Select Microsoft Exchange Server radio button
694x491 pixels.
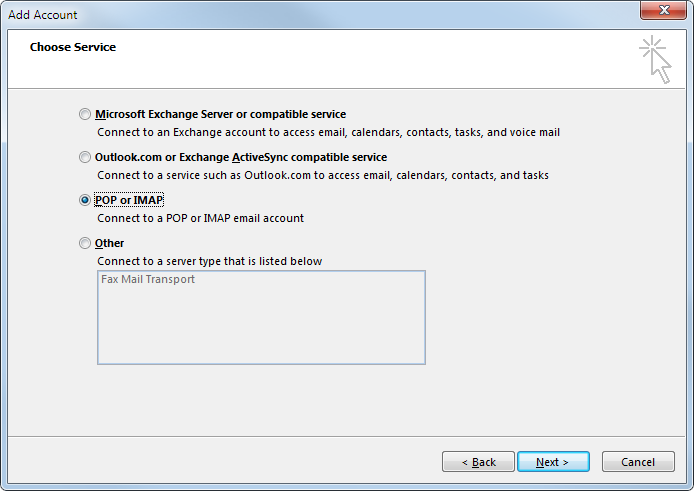coord(85,115)
